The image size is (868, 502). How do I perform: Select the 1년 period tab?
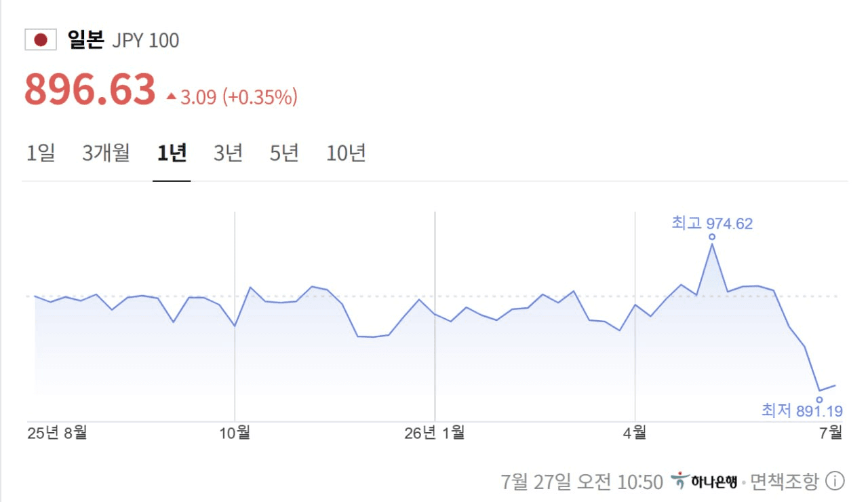172,153
